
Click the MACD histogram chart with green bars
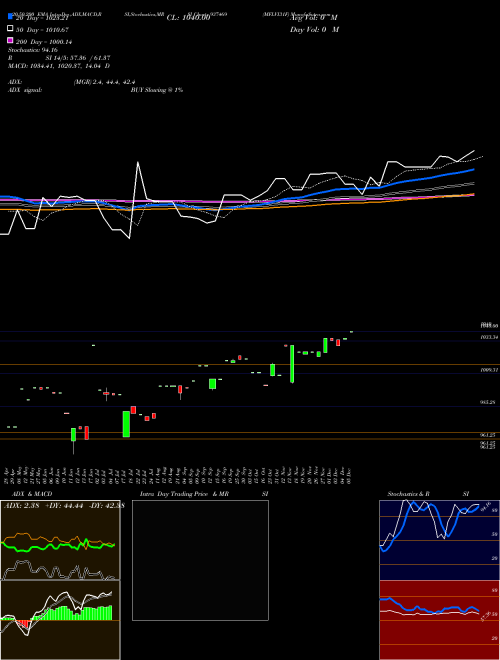[60, 620]
